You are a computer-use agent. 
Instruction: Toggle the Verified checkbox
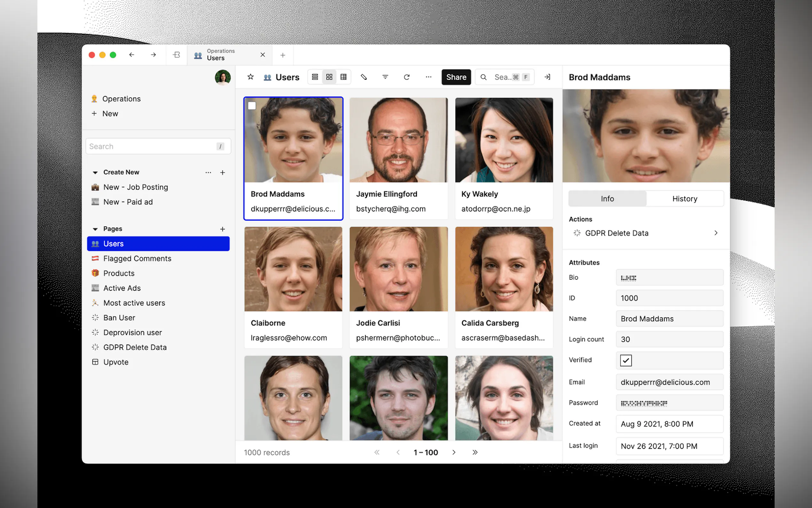[626, 360]
